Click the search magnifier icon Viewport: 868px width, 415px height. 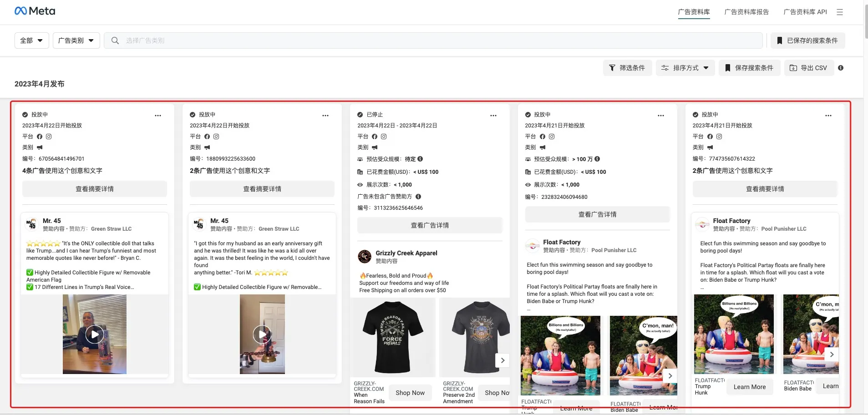tap(115, 40)
